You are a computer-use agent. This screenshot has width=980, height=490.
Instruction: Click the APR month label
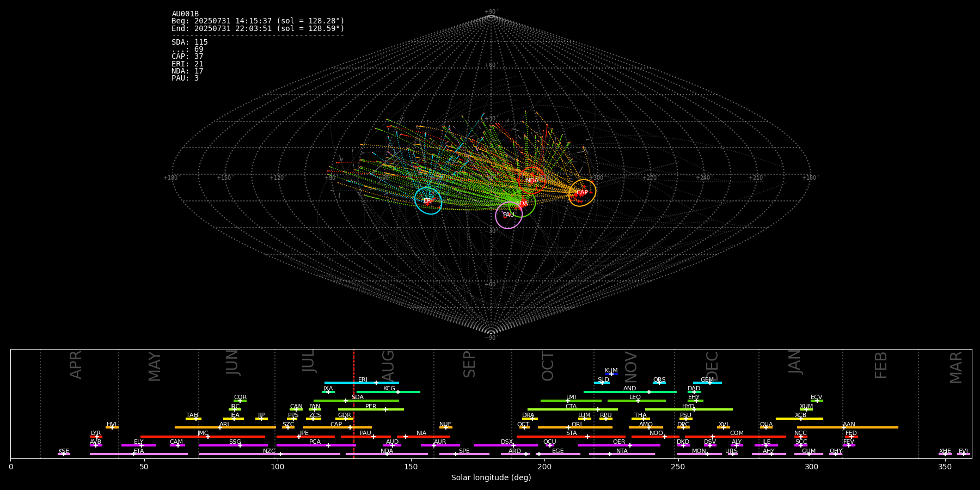click(x=76, y=365)
